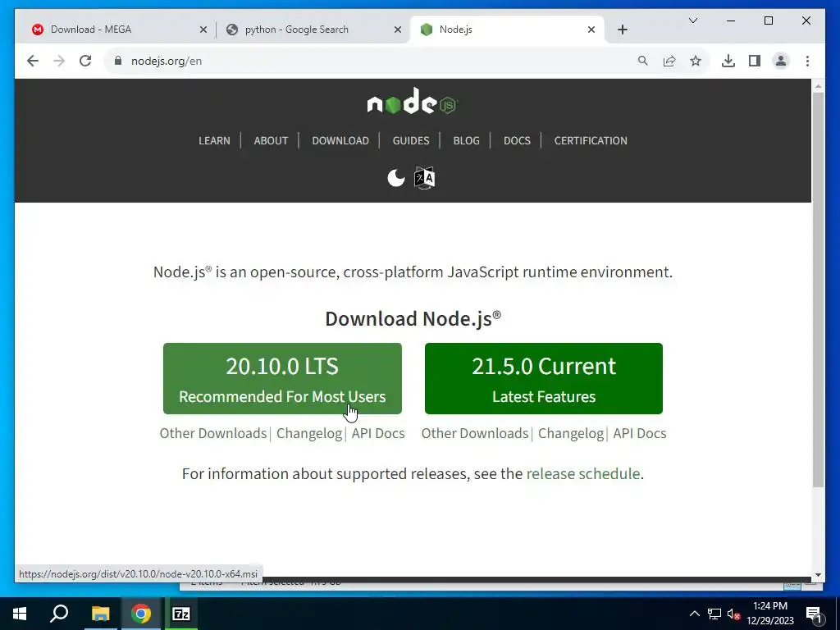Open the GUIDES menu item
Viewport: 840px width, 630px height.
[411, 140]
